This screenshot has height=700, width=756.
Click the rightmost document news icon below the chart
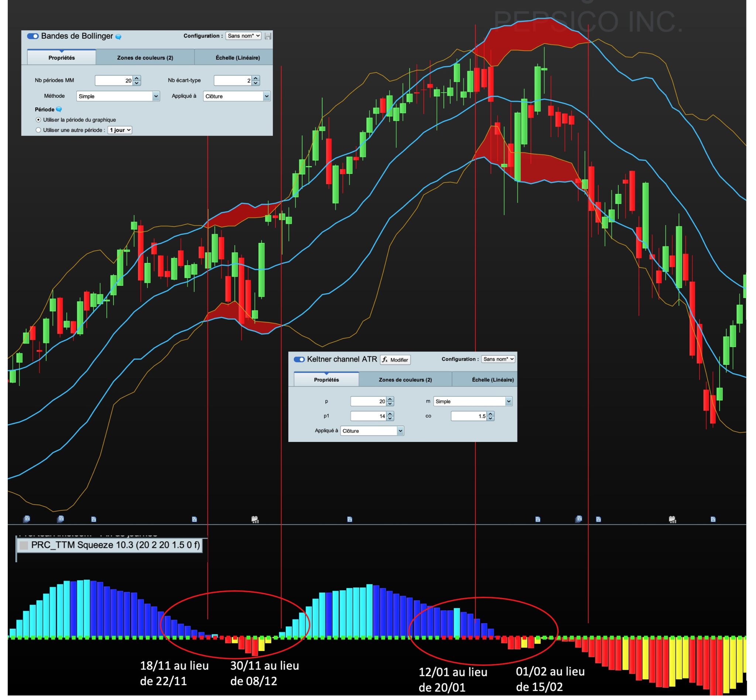[713, 519]
